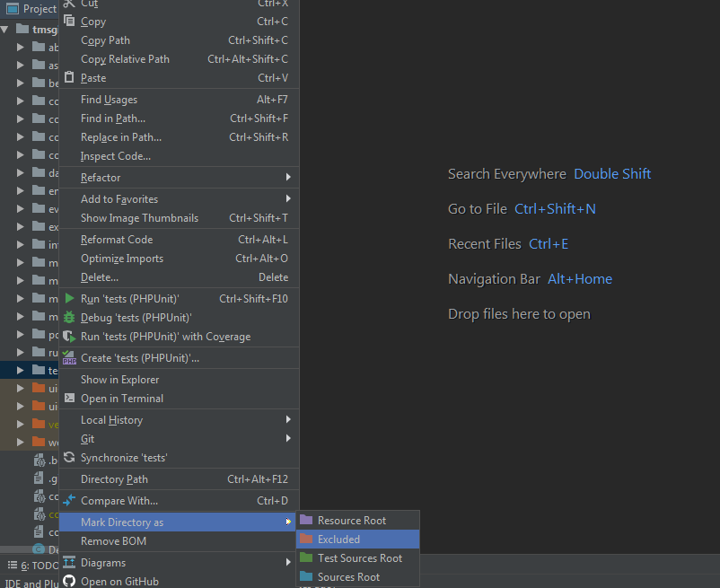This screenshot has width=720, height=588.
Task: Select Optimize Imports menu entry
Action: [179, 259]
